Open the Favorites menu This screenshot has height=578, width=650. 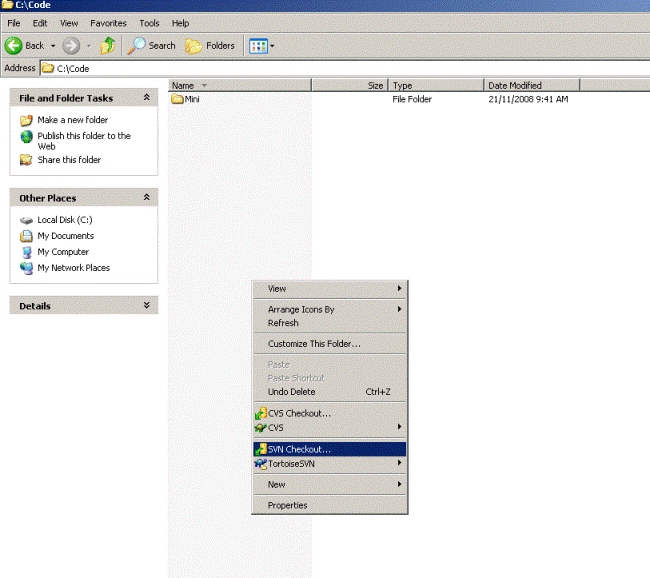coord(108,23)
